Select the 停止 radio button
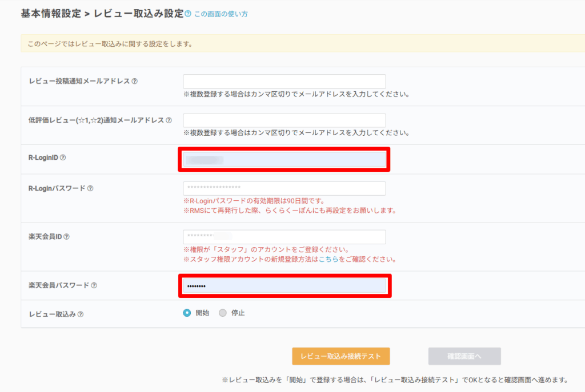Viewport: 585px width, 392px height. 223,313
